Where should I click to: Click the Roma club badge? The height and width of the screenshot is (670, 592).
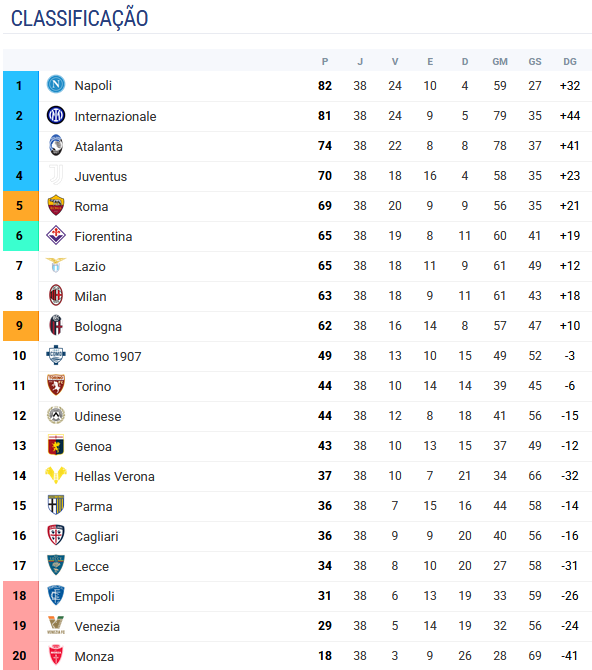tap(56, 205)
